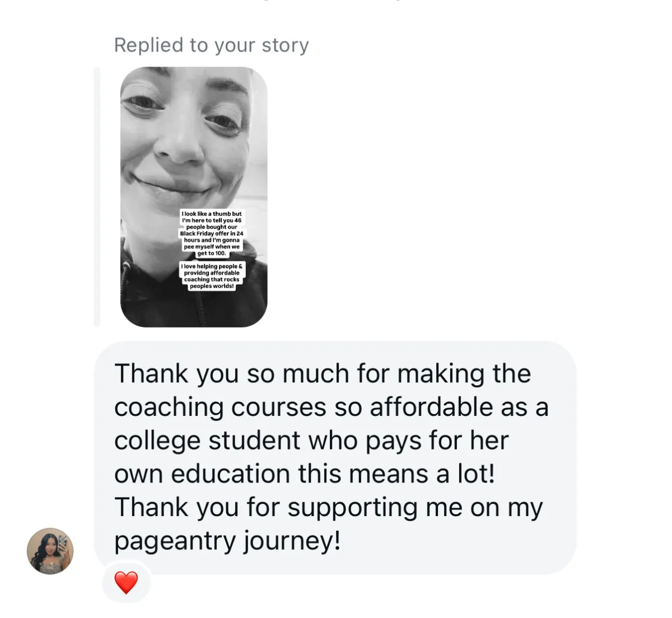The image size is (672, 618).
Task: Click "peoples worlds!" in the story thumbnail
Action: pos(212,286)
